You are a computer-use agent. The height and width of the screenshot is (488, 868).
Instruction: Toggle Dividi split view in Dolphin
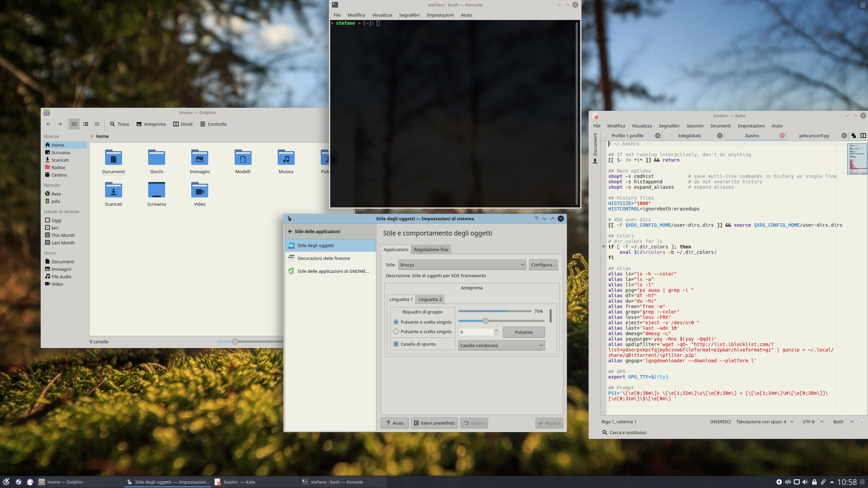183,124
